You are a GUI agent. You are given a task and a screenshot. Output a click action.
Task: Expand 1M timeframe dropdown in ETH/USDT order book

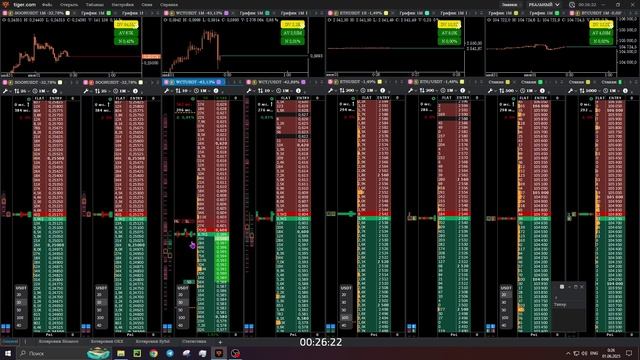450,91
